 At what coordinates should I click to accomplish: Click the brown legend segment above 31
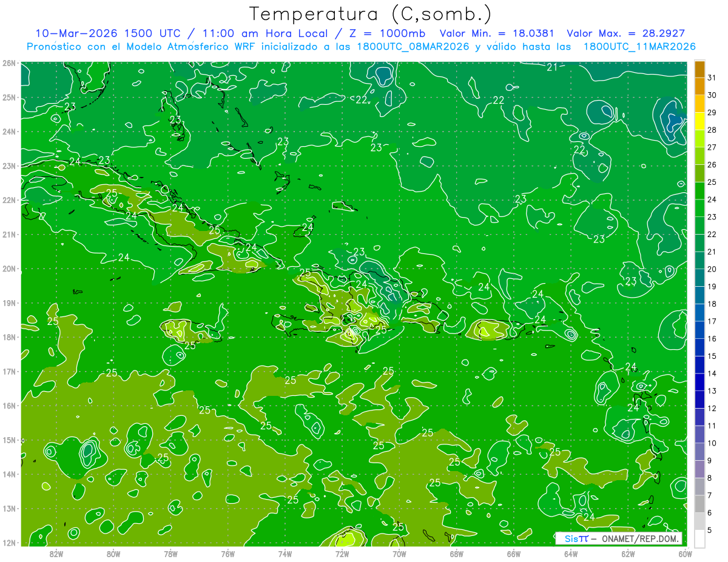[699, 70]
